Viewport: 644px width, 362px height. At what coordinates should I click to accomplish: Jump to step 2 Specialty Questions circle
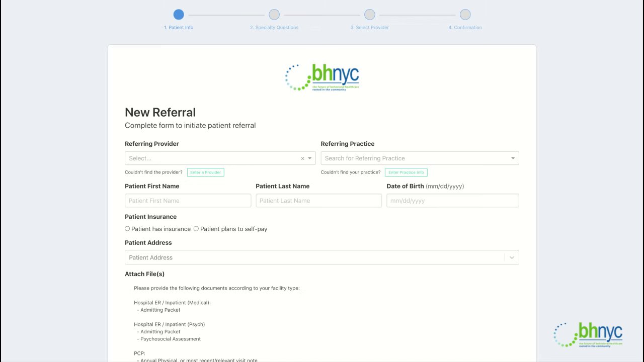274,15
